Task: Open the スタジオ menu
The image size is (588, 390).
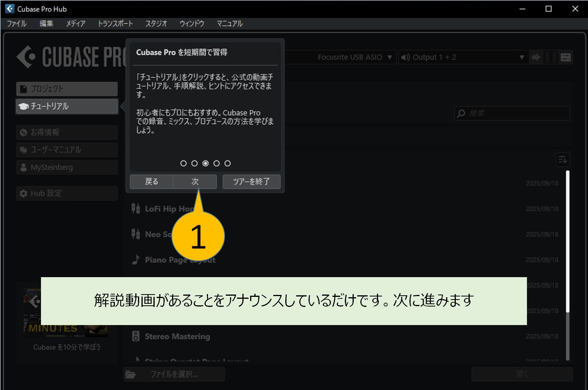Action: tap(156, 24)
